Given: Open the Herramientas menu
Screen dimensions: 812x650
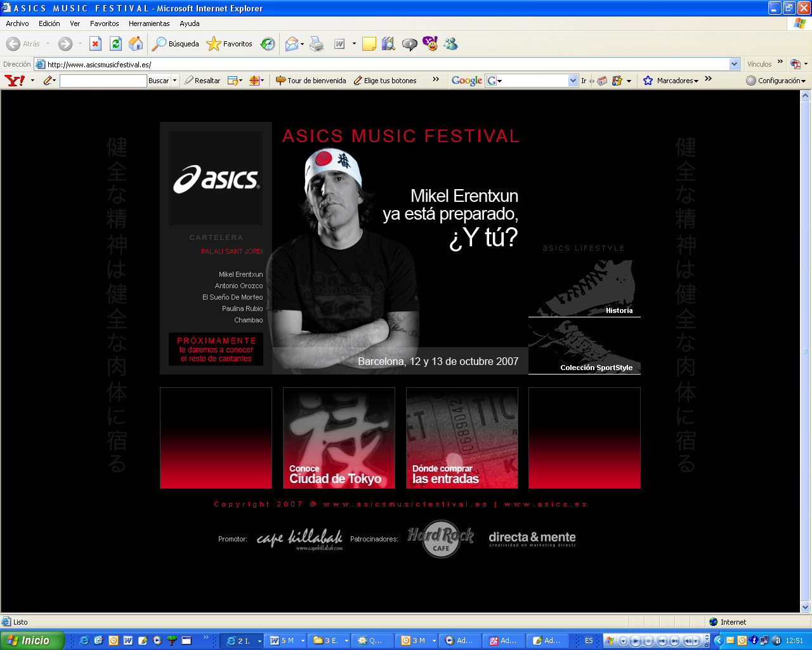Looking at the screenshot, I should click(x=149, y=23).
